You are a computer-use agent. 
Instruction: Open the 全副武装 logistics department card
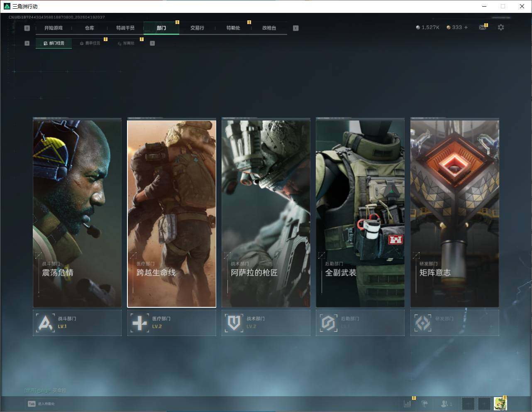pos(360,214)
